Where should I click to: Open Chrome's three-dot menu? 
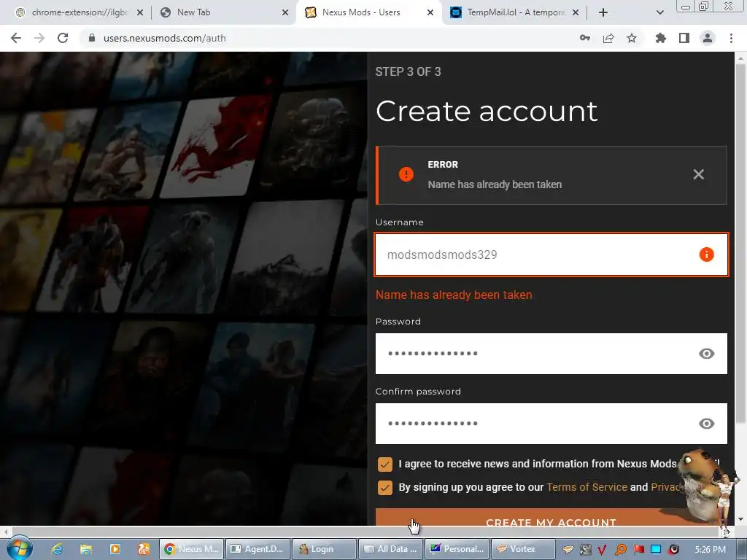[x=731, y=38]
